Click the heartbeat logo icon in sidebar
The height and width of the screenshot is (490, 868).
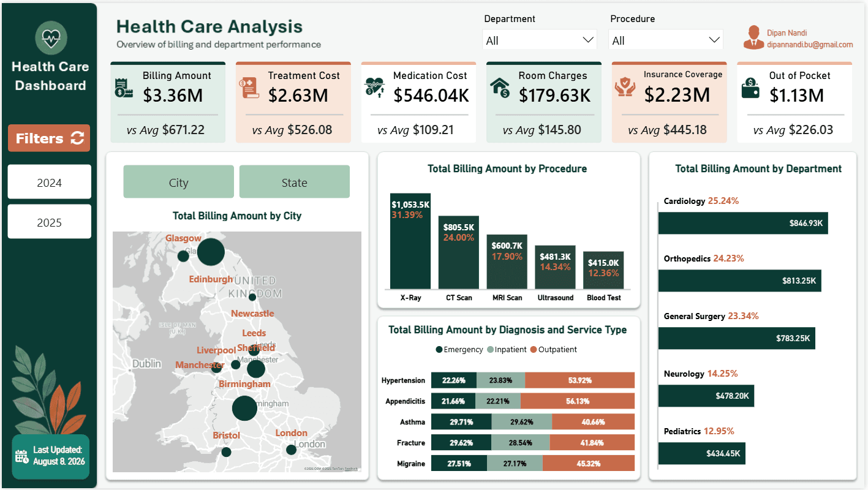50,37
